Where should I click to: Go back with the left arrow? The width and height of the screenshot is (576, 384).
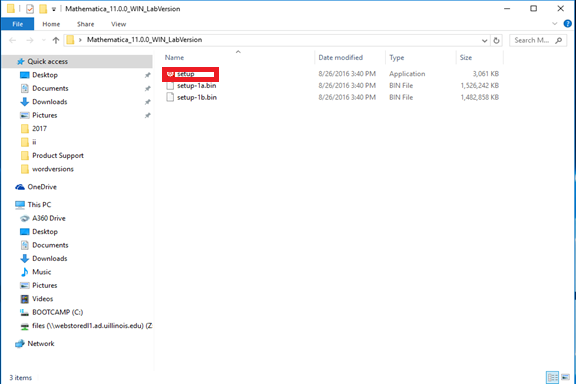coord(12,40)
